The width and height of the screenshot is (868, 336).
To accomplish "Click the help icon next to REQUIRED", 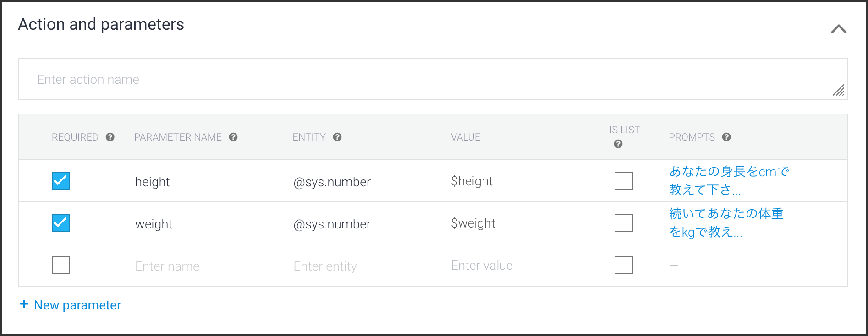I will click(x=110, y=137).
